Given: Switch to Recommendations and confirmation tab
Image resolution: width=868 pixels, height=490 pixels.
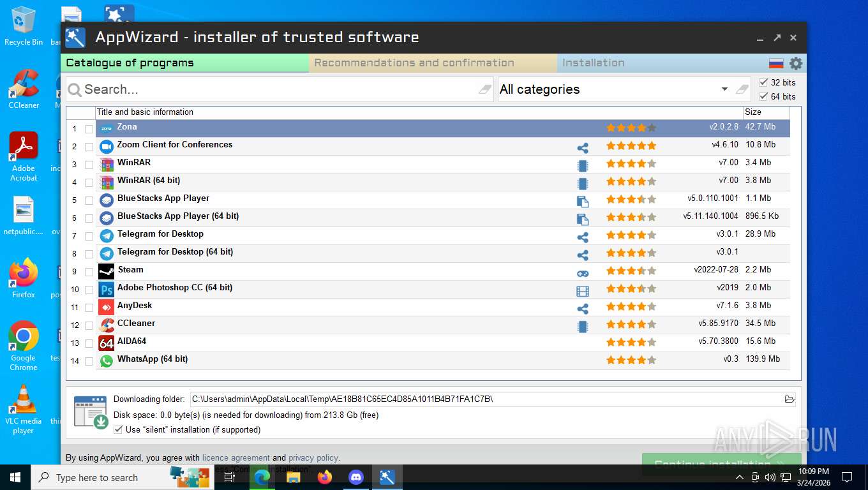Looking at the screenshot, I should tap(433, 63).
